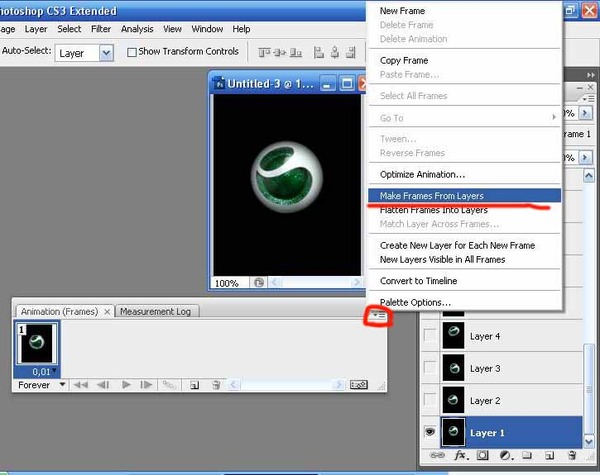Open Auto-Select Layer dropdown

[x=106, y=53]
